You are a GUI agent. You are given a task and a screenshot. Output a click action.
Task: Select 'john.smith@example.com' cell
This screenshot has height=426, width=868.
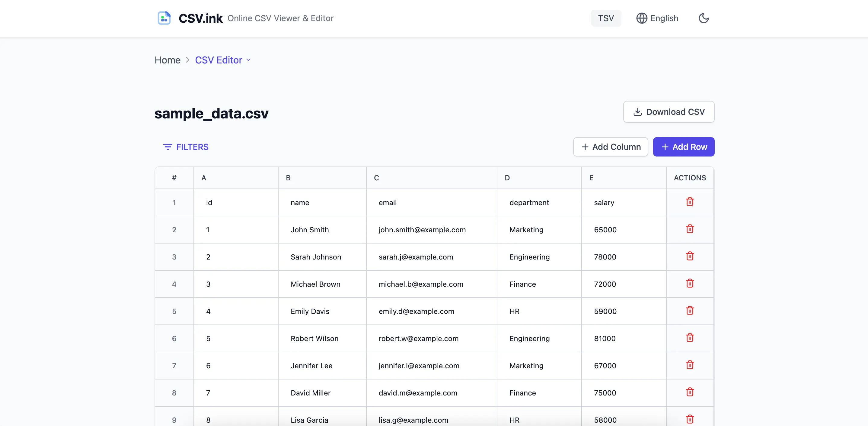(432, 230)
